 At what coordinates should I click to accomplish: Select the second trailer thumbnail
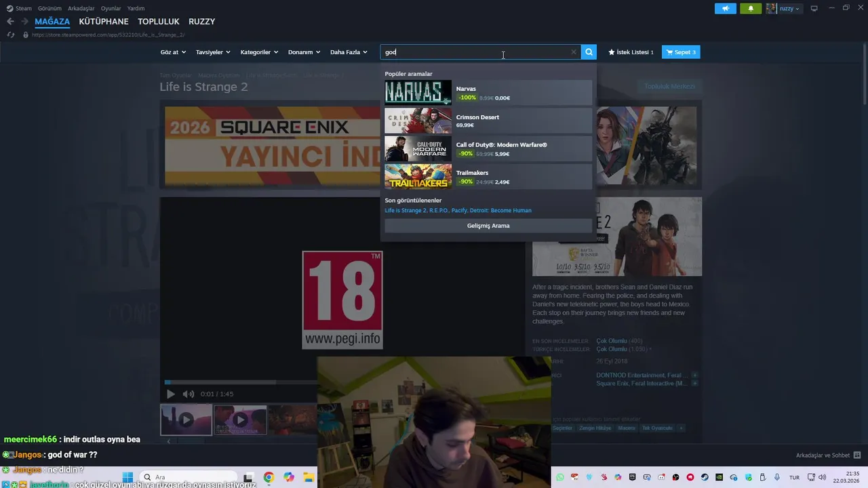(x=240, y=420)
